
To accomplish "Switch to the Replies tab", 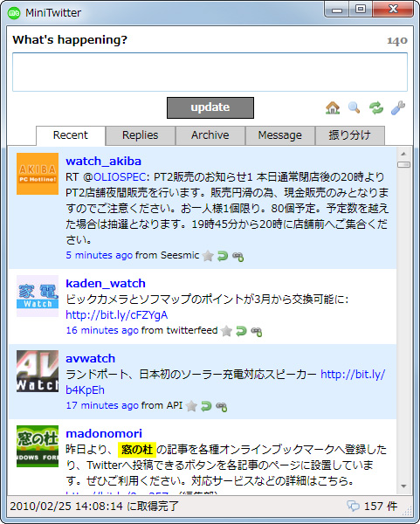I will [x=141, y=135].
